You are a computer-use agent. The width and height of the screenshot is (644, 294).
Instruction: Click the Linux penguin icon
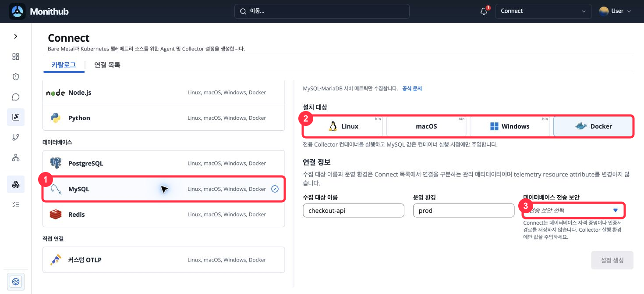pyautogui.click(x=333, y=126)
